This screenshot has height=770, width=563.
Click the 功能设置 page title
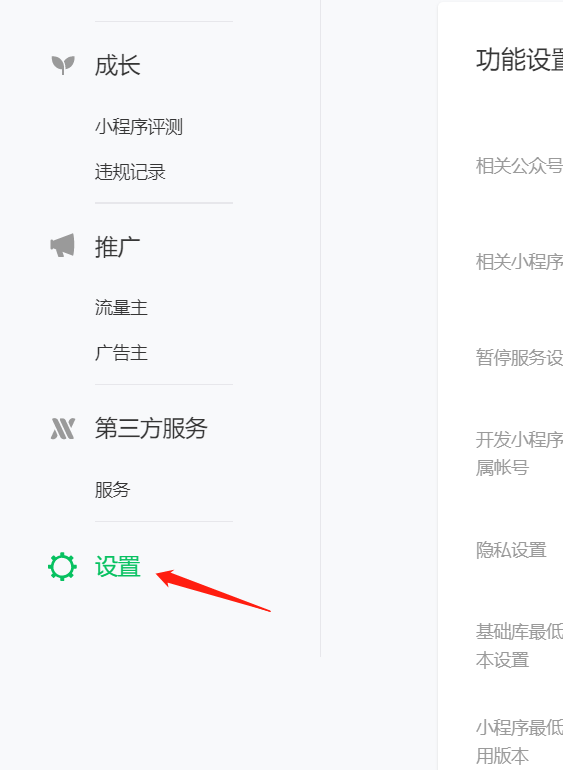coord(519,60)
